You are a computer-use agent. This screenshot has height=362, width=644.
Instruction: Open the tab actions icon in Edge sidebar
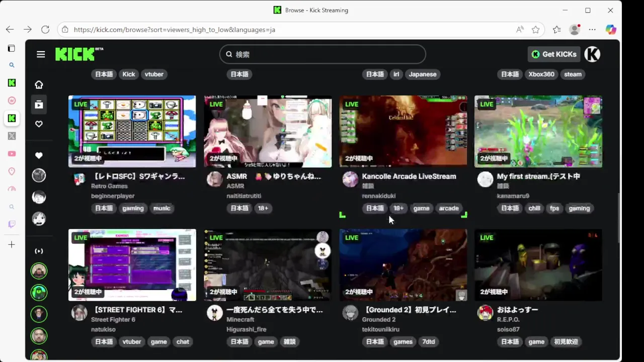(12, 48)
